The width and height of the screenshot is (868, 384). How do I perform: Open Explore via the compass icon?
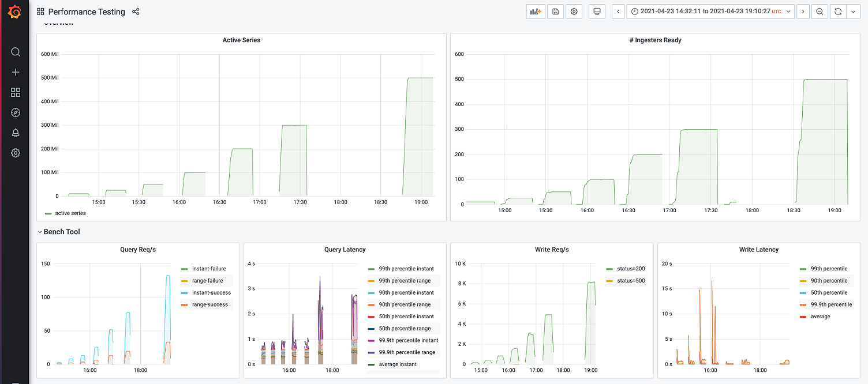[x=15, y=112]
